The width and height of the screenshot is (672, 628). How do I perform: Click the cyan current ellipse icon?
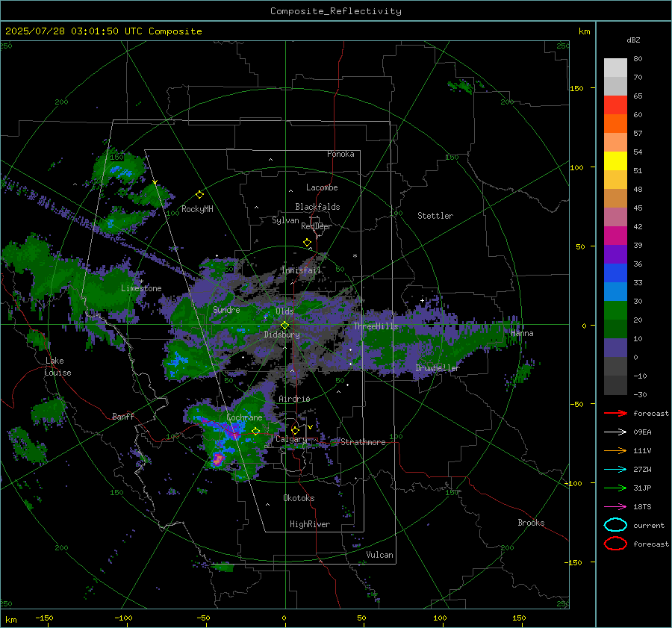(x=615, y=525)
